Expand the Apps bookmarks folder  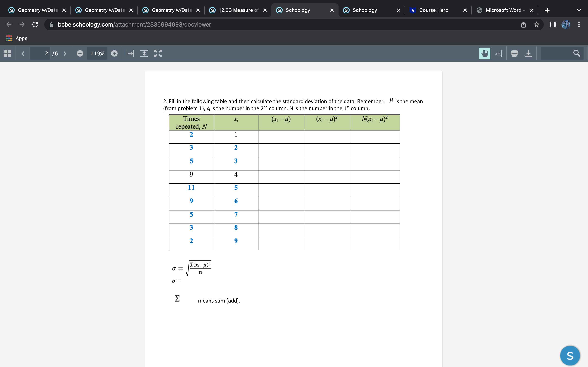click(17, 38)
